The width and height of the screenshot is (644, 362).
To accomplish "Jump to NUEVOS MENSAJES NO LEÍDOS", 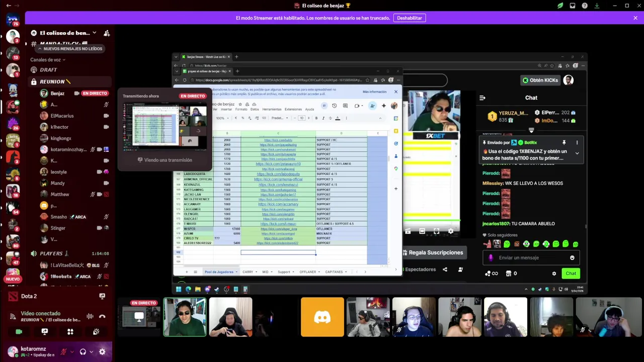I will (70, 49).
